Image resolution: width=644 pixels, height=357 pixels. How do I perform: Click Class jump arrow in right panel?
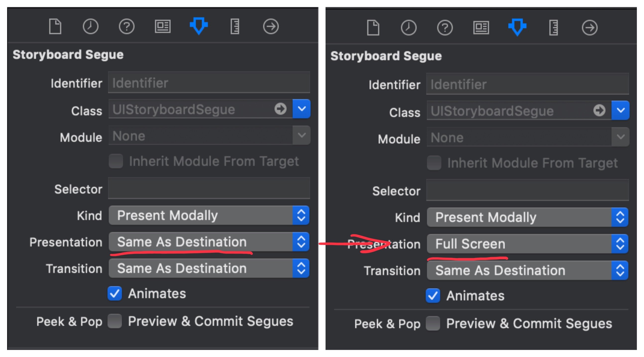[599, 110]
